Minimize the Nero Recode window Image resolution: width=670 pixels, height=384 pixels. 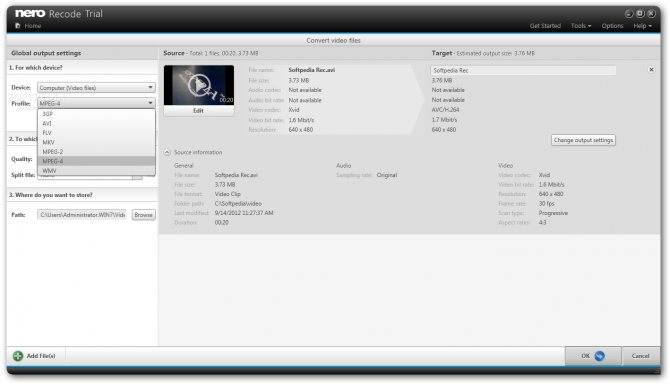[629, 14]
